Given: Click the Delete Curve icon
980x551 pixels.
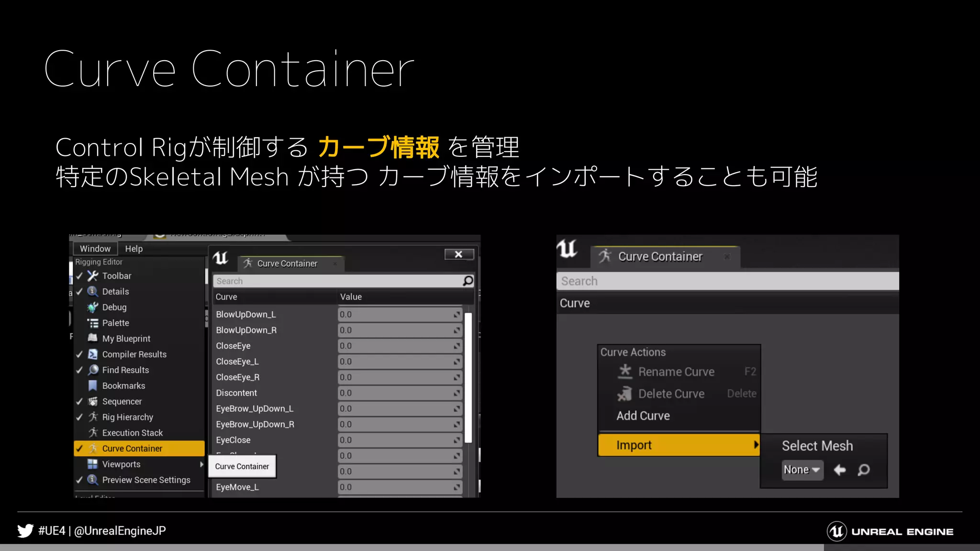Looking at the screenshot, I should coord(624,394).
